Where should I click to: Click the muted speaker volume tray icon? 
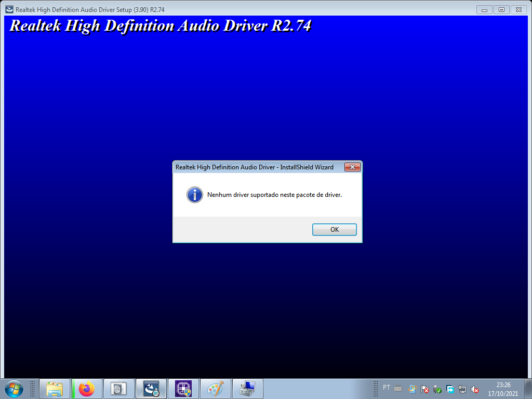point(475,389)
